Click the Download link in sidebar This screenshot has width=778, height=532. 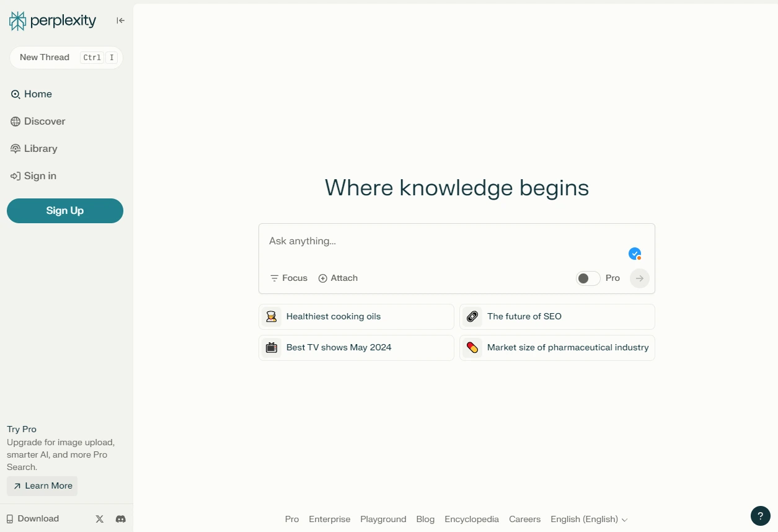33,519
